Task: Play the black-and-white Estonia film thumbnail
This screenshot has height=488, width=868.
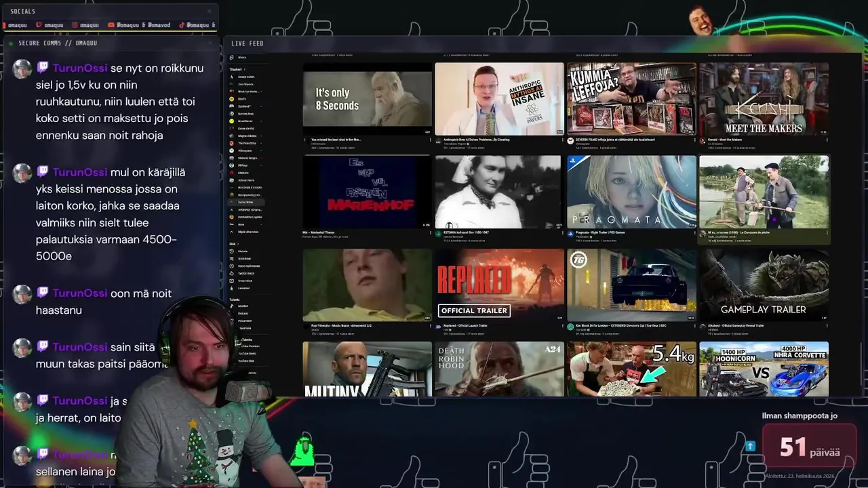Action: [499, 192]
